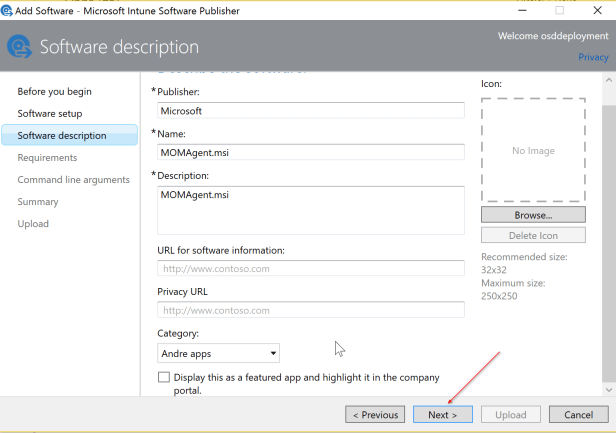Image resolution: width=616 pixels, height=433 pixels.
Task: Open the Command line arguments step
Action: click(73, 180)
